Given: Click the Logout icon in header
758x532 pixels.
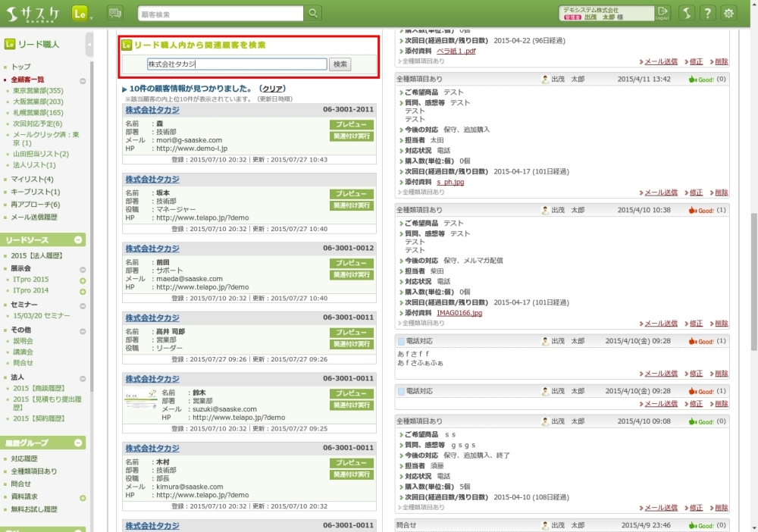Looking at the screenshot, I should (663, 13).
